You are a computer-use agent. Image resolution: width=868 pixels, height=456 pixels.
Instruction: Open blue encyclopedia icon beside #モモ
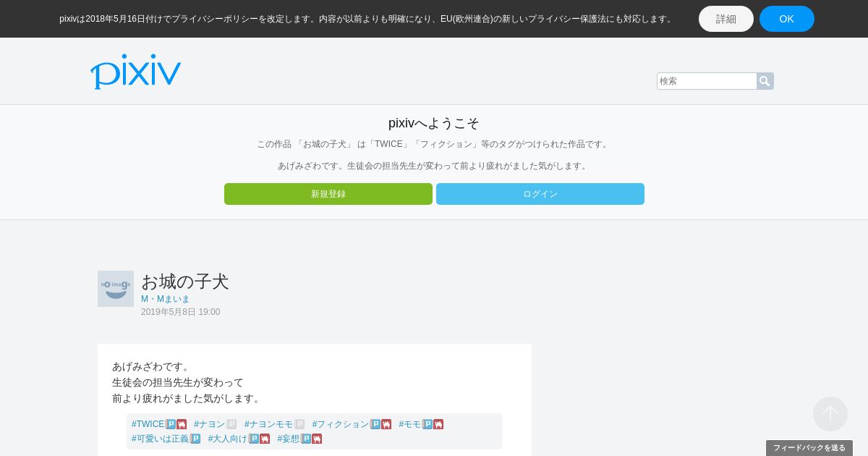[427, 424]
